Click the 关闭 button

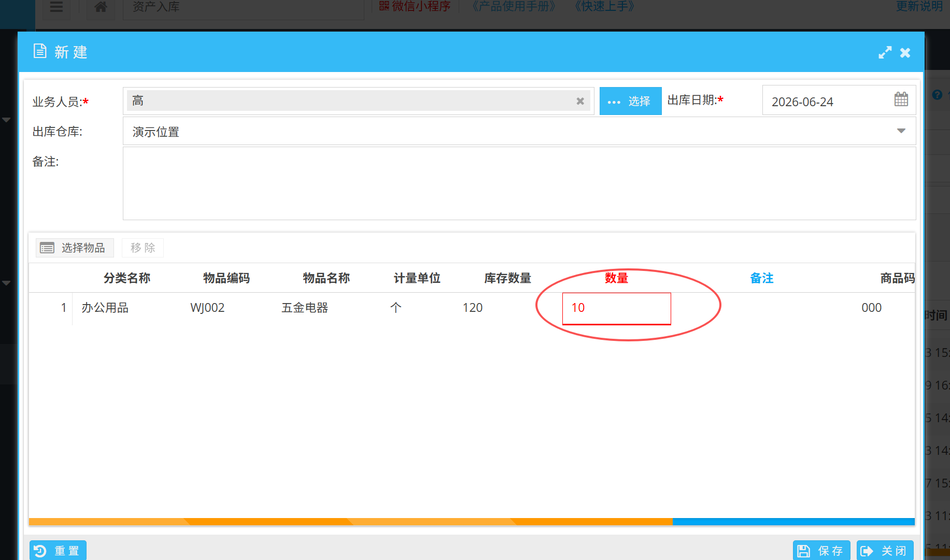click(885, 550)
